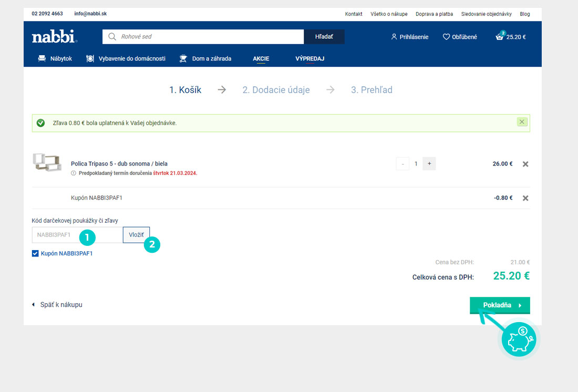Click the Hľadať search button
This screenshot has height=392, width=578.
point(324,36)
